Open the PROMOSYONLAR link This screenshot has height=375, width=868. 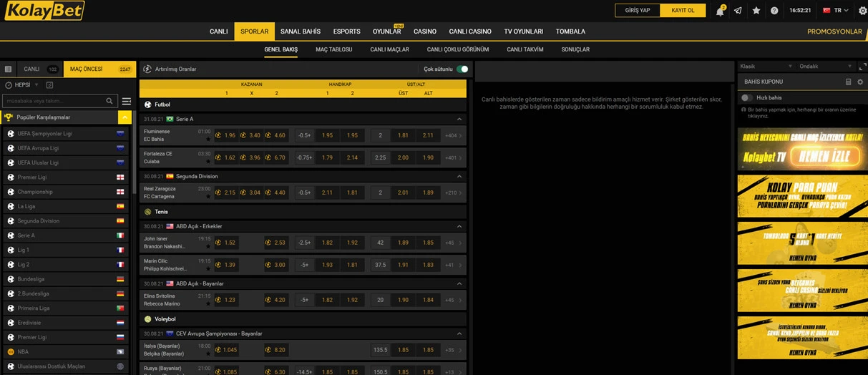tap(834, 31)
